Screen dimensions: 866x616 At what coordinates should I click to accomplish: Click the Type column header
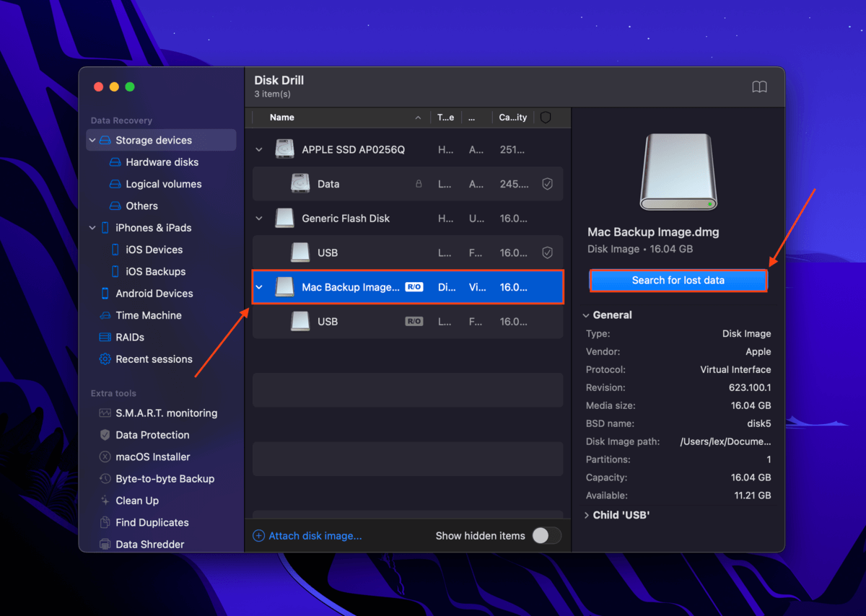point(446,118)
